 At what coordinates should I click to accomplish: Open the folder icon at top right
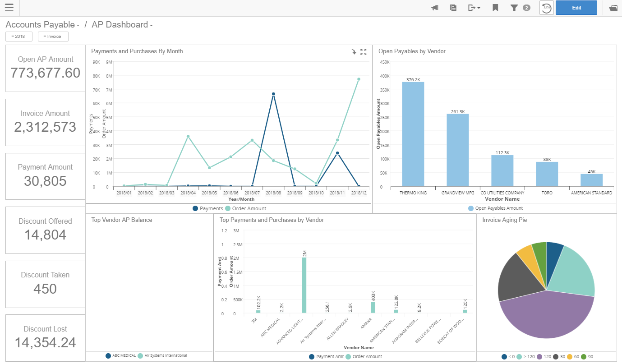pos(613,8)
